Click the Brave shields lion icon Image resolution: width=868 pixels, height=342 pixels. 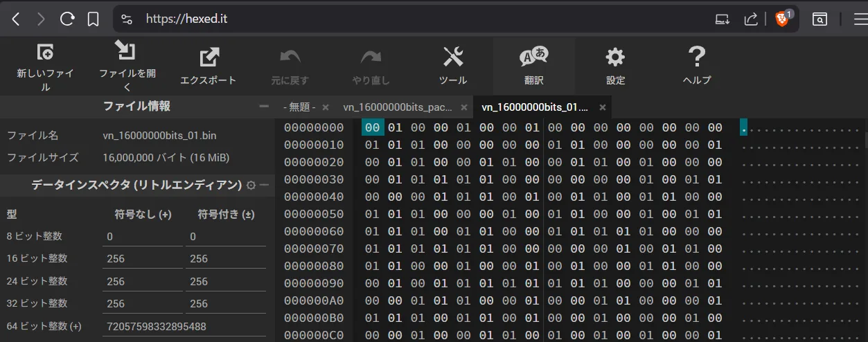[x=781, y=19]
